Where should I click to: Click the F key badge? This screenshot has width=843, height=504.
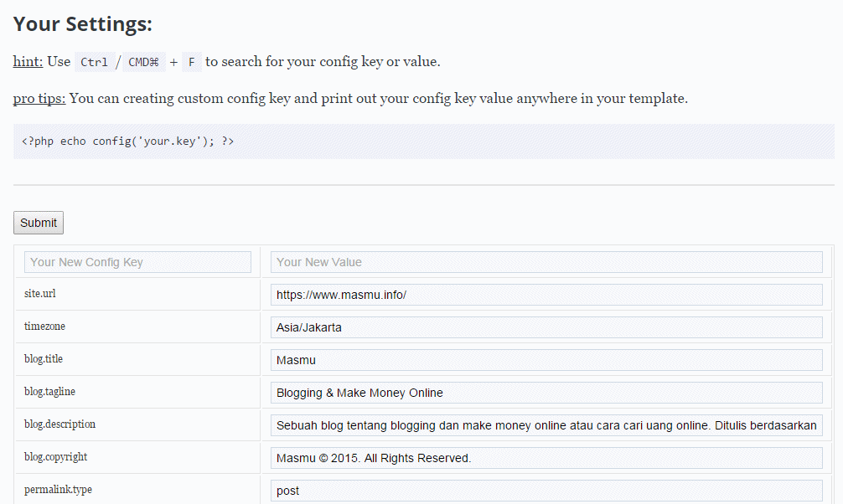[192, 62]
